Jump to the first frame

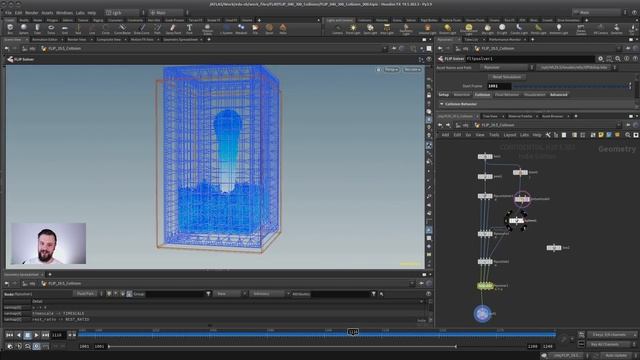click(x=9, y=335)
